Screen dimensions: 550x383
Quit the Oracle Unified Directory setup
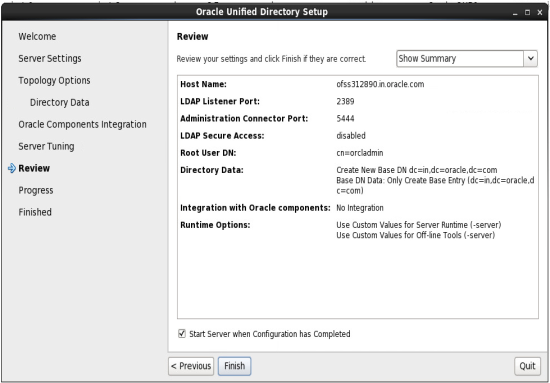click(527, 366)
